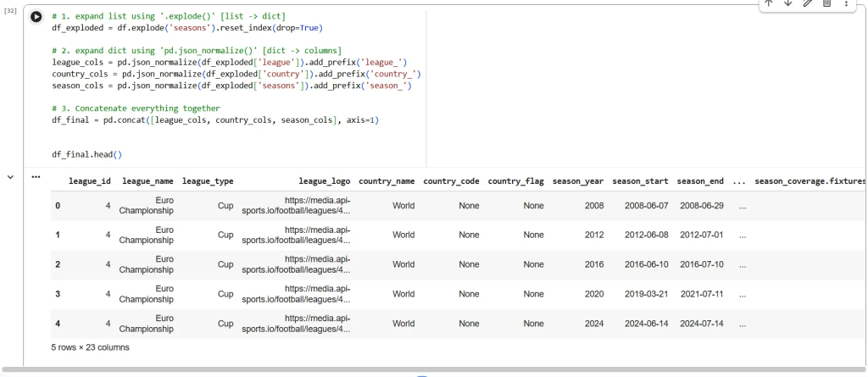Viewport: 868px width, 377px height.
Task: Collapse the cell output with chevron
Action: (x=10, y=177)
